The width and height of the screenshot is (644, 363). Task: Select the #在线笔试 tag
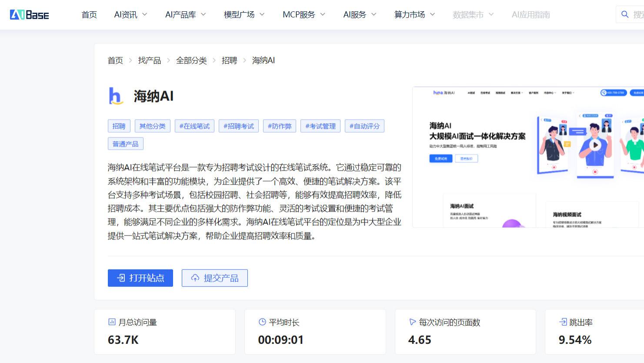(194, 126)
